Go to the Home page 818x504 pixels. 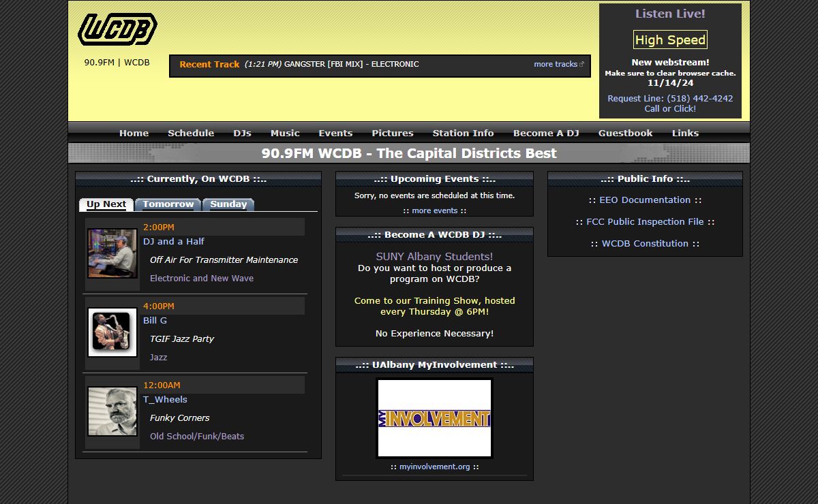point(134,133)
